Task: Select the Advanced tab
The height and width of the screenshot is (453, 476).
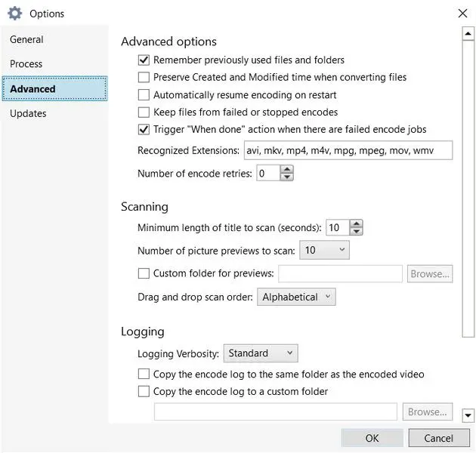Action: tap(54, 88)
